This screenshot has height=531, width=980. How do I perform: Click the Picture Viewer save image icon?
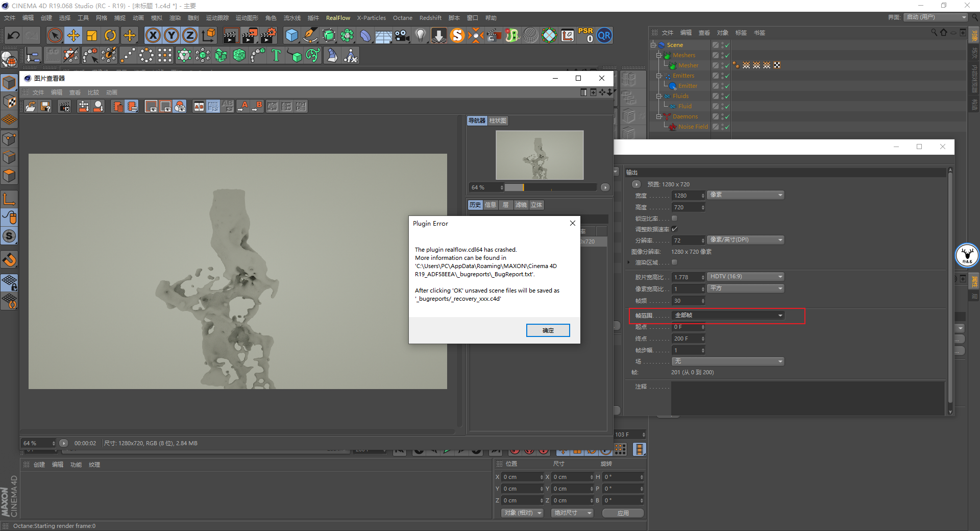click(46, 106)
